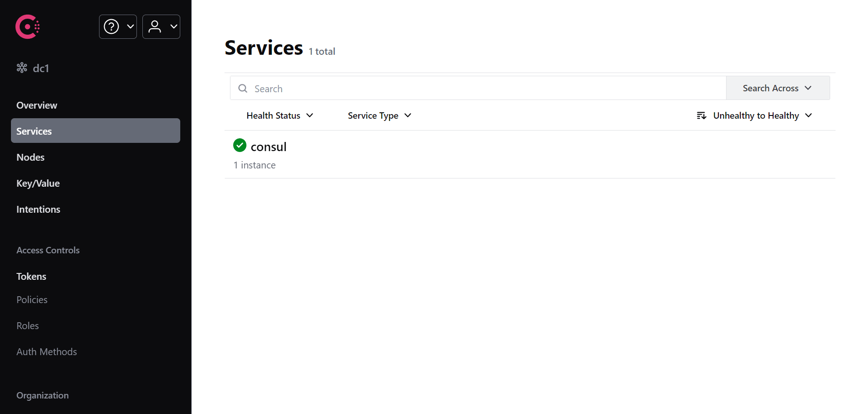This screenshot has width=868, height=414.
Task: Open the Policies page
Action: click(31, 299)
